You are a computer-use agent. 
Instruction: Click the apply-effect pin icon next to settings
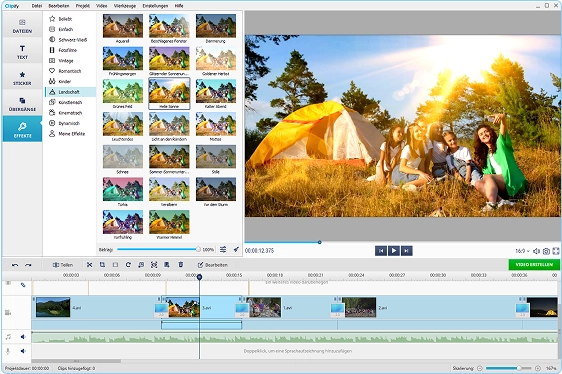coord(236,249)
